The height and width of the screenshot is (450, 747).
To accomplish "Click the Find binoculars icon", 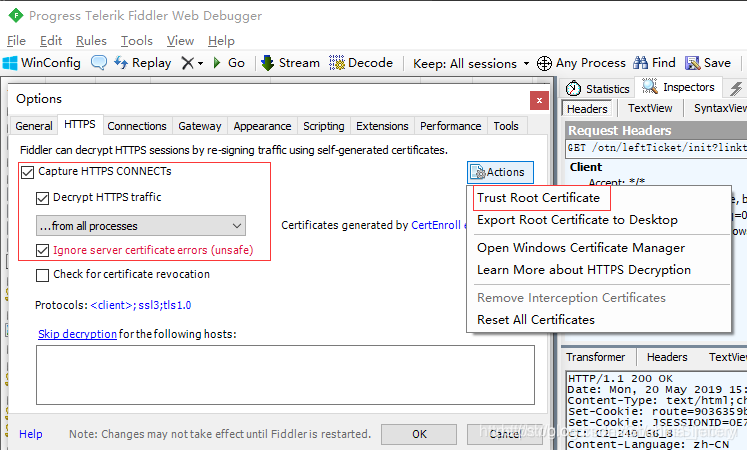I will pos(641,63).
